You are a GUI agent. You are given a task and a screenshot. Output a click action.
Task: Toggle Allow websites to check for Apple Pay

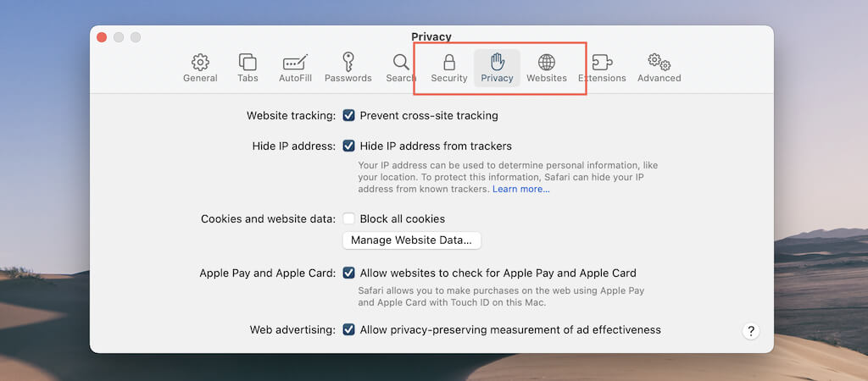coord(348,273)
